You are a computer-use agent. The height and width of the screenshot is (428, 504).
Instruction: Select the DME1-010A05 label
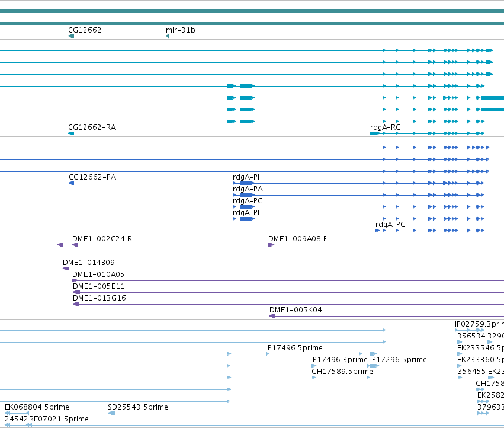pyautogui.click(x=98, y=274)
